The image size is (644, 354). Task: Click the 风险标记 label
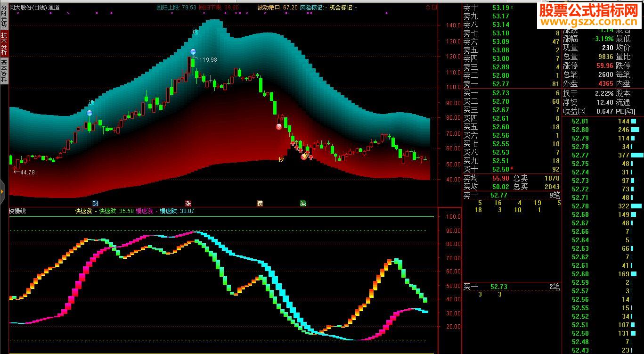pos(312,8)
